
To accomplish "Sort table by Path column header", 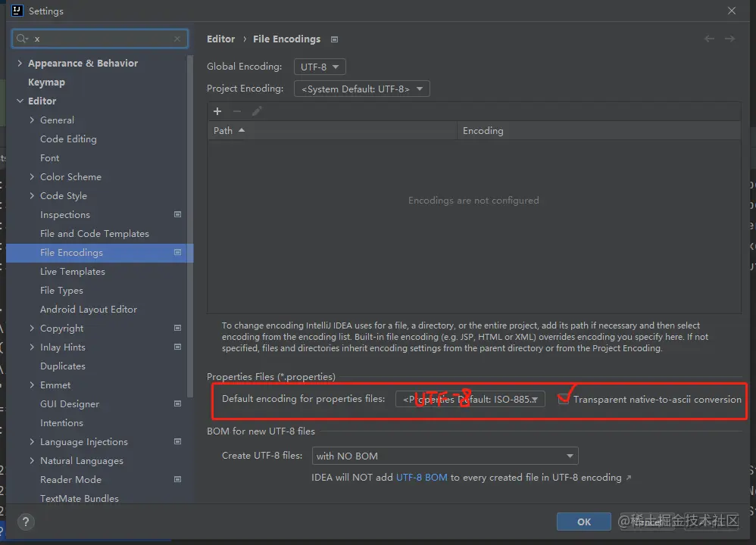I will 333,131.
